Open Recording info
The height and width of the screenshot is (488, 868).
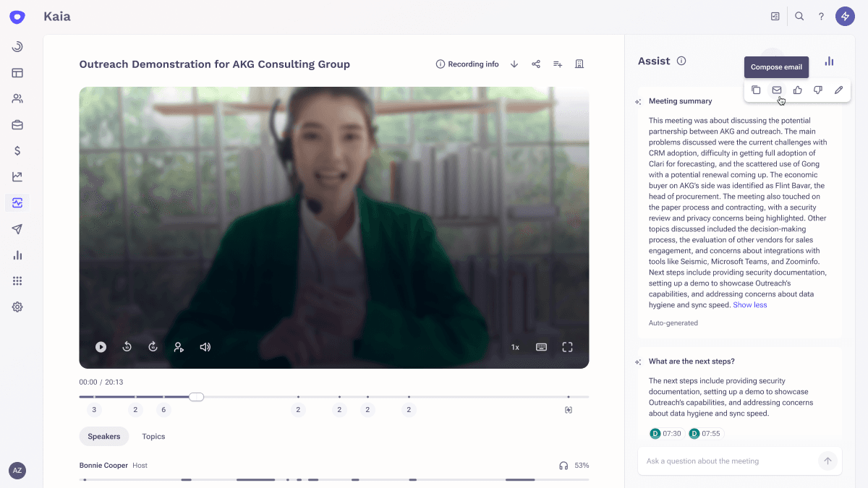point(467,64)
